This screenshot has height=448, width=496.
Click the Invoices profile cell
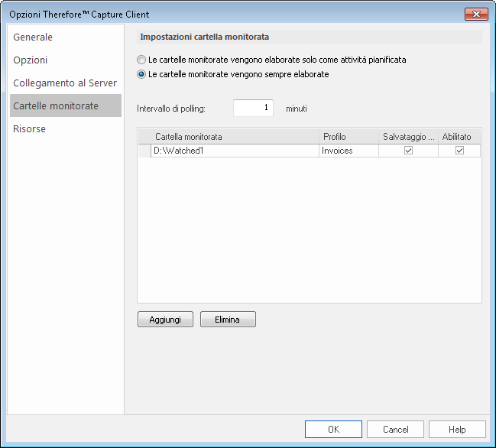pyautogui.click(x=349, y=151)
